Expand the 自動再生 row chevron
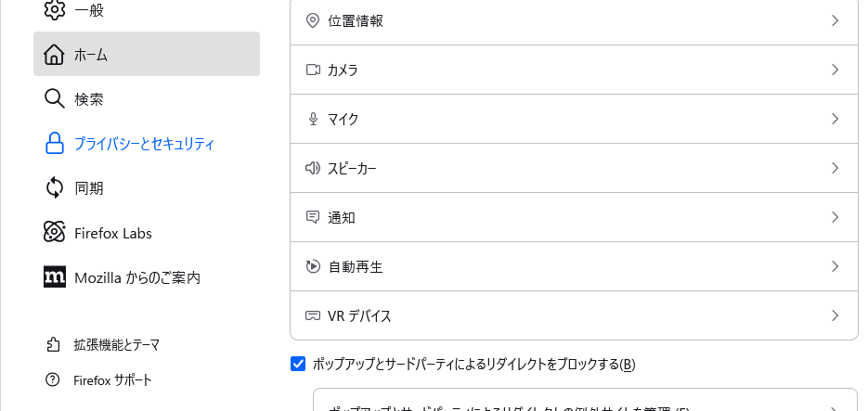 835,266
